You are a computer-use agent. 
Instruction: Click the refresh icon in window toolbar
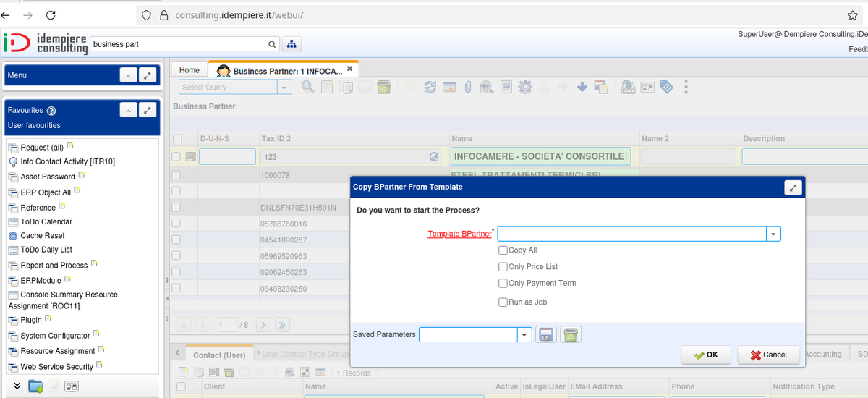tap(430, 87)
